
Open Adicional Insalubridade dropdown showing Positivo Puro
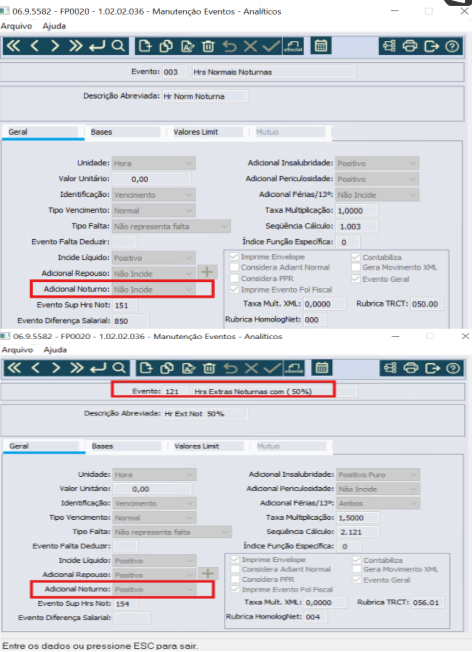378,474
